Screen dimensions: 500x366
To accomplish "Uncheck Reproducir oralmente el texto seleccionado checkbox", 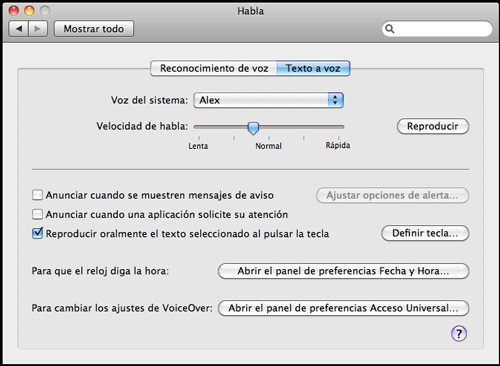I will [x=37, y=233].
